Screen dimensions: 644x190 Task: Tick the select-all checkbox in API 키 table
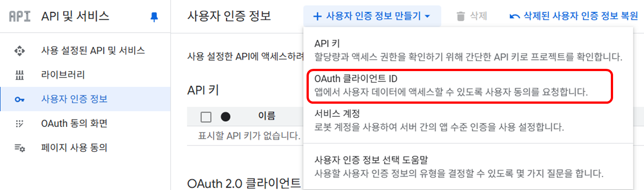206,117
